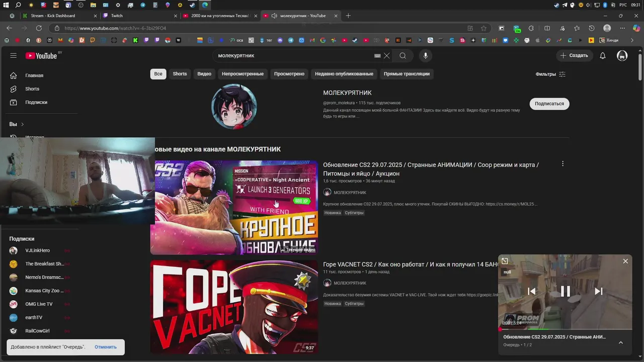
Task: Select the Непросмотренные filter chip
Action: (243, 74)
